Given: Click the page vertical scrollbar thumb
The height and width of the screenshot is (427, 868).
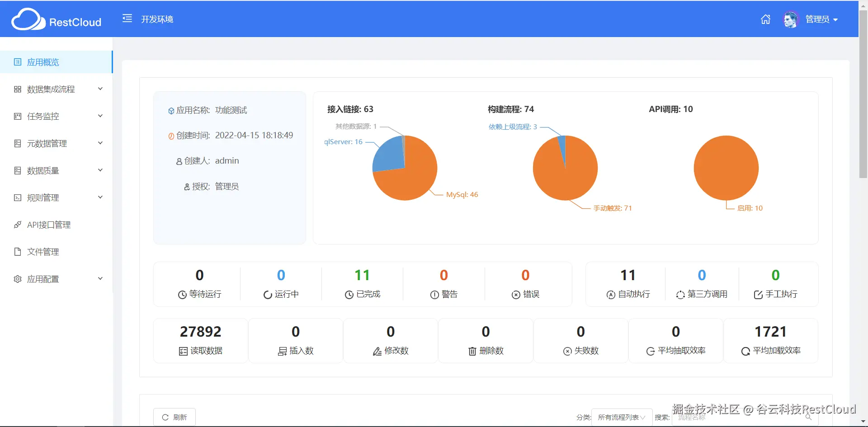Looking at the screenshot, I should click(x=863, y=94).
